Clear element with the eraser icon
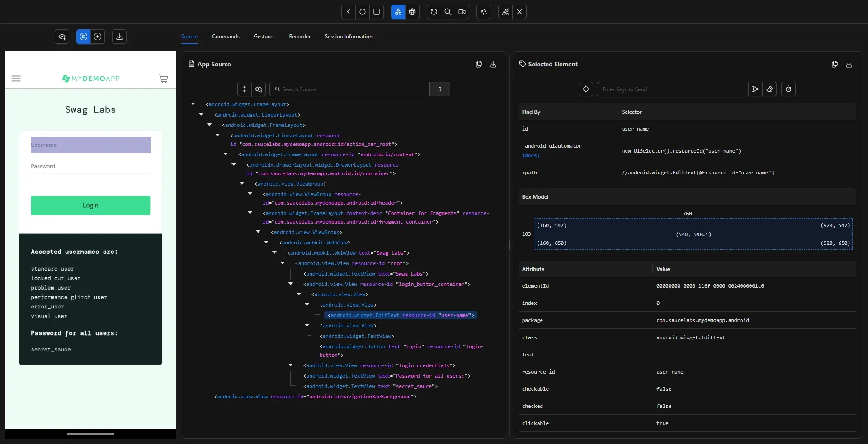868x444 pixels. (x=769, y=89)
